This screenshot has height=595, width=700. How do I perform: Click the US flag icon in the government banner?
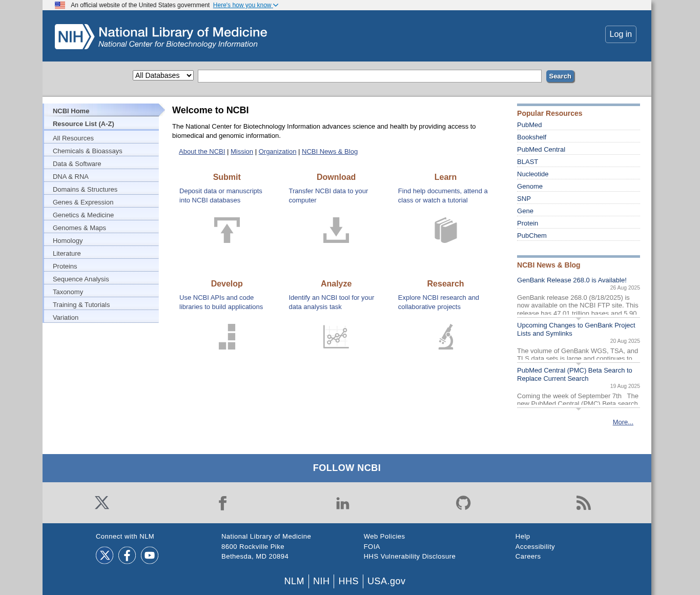[60, 5]
